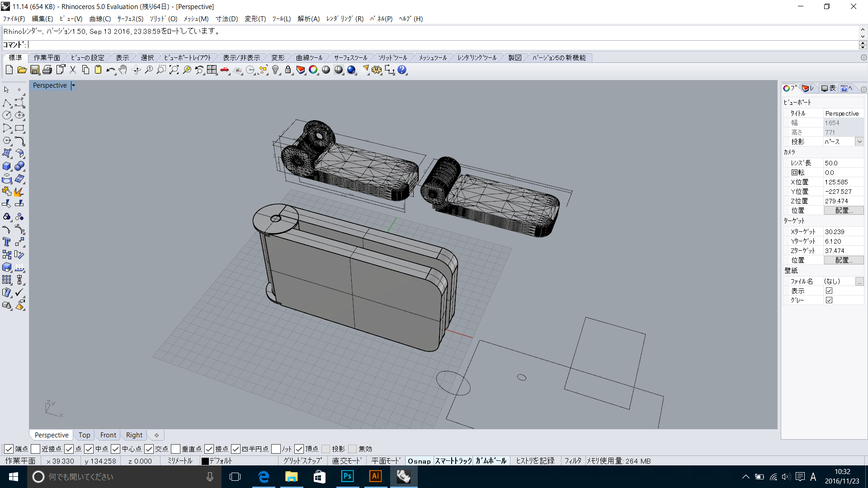Open the 製図 toolbar tab
This screenshot has width=868, height=488.
(x=514, y=57)
